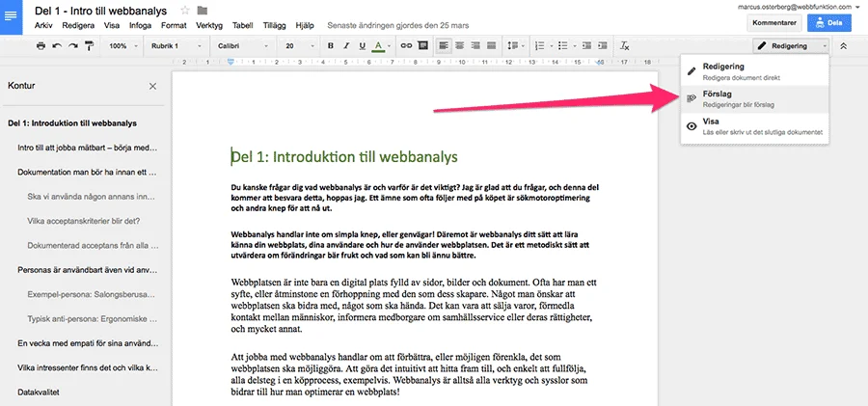Select the paint format tool
This screenshot has height=406, width=868.
[90, 45]
